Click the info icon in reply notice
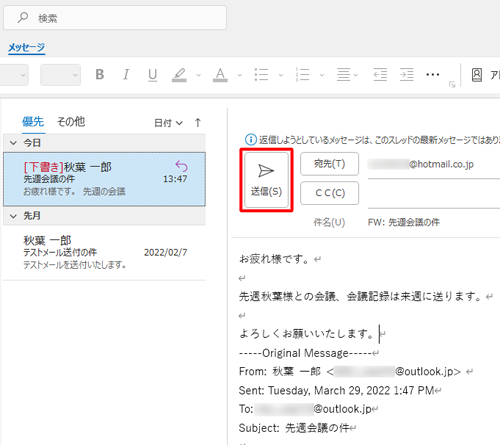500x445 pixels. [x=251, y=139]
